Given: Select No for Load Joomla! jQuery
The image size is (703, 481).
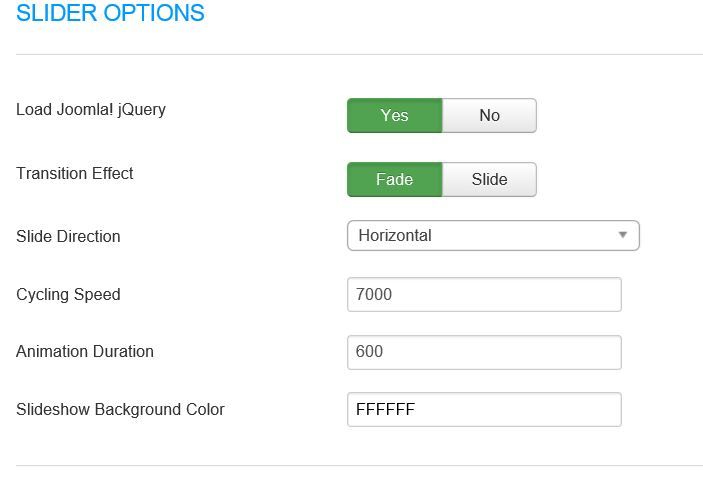Looking at the screenshot, I should [x=489, y=115].
